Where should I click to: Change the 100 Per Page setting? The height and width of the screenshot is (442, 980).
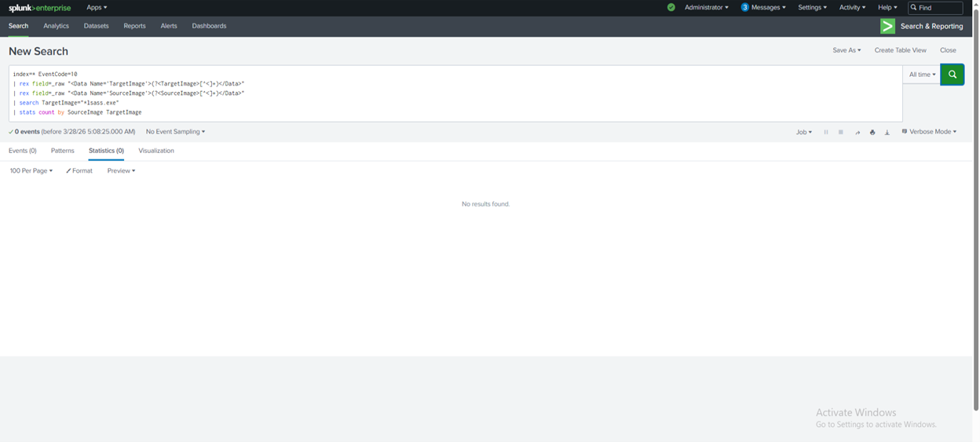tap(31, 170)
